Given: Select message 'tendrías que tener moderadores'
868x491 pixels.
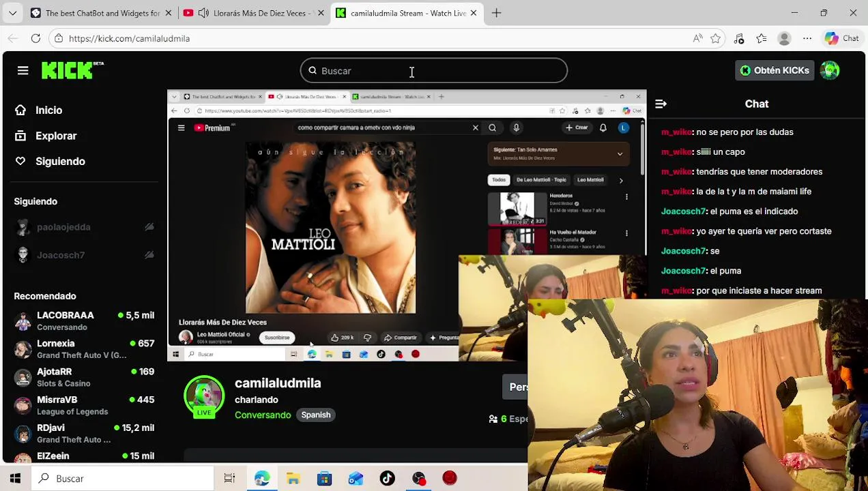Looking at the screenshot, I should coord(759,172).
